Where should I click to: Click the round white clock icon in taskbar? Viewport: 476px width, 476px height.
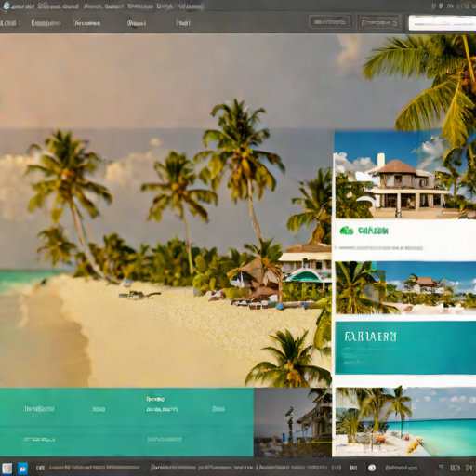click(x=372, y=468)
